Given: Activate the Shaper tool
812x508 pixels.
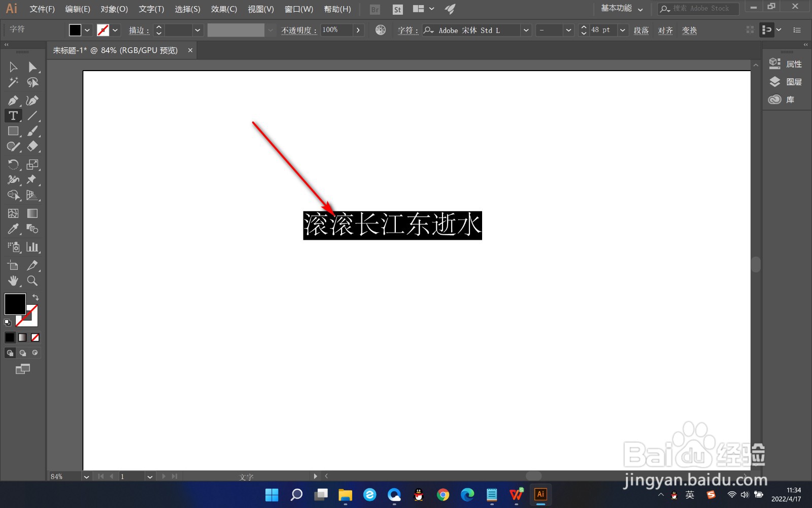Looking at the screenshot, I should [x=13, y=147].
